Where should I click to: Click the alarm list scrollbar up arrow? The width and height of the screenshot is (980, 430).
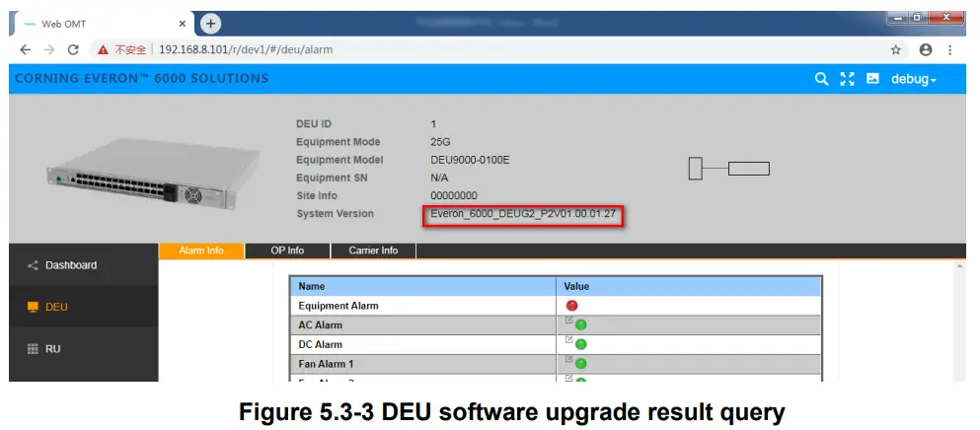point(960,266)
